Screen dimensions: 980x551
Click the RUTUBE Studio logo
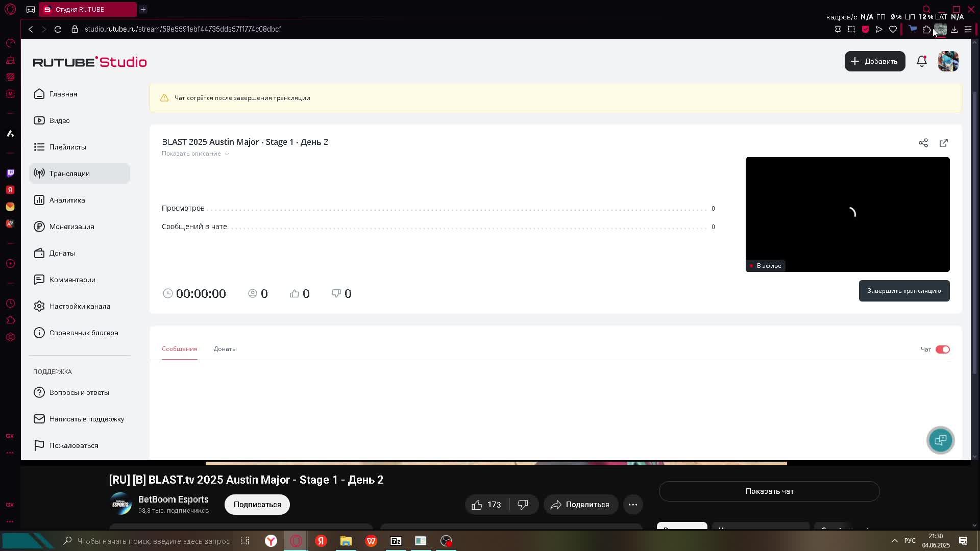[x=90, y=62]
